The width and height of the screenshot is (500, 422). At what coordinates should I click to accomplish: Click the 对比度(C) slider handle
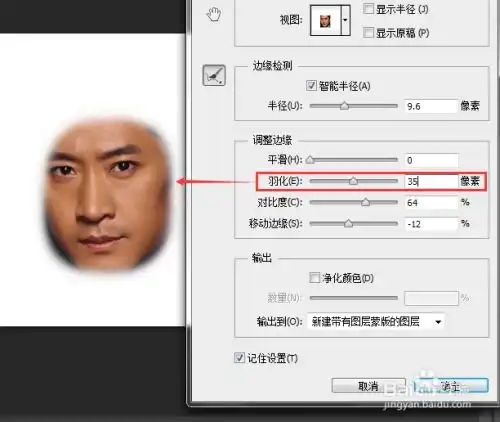366,202
